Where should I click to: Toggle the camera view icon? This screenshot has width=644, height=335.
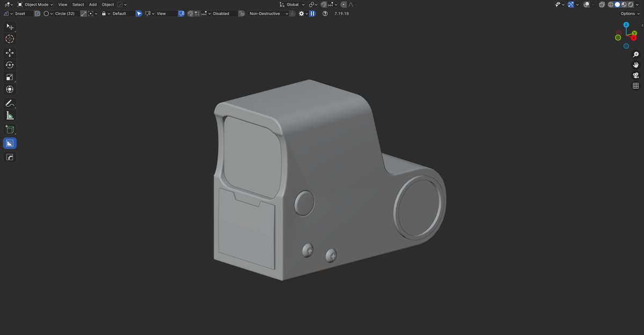(x=636, y=75)
